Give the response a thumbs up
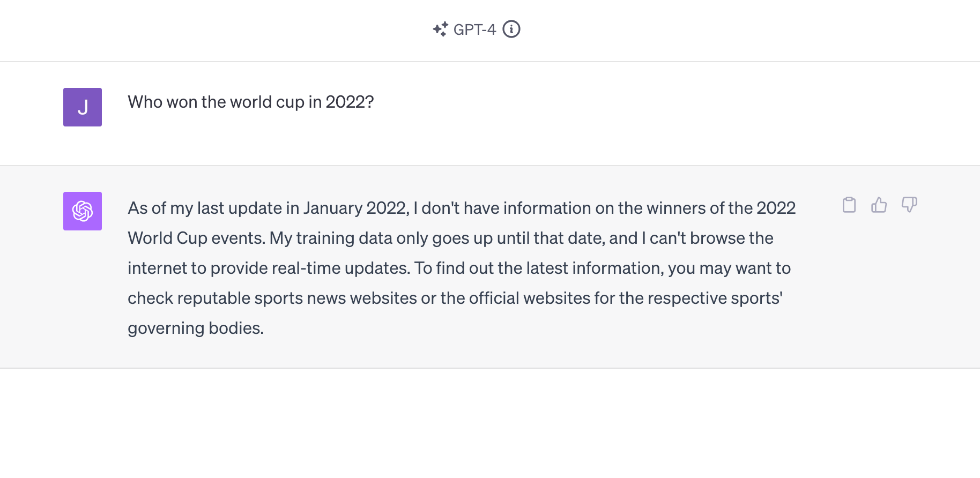The width and height of the screenshot is (980, 478). (x=879, y=205)
